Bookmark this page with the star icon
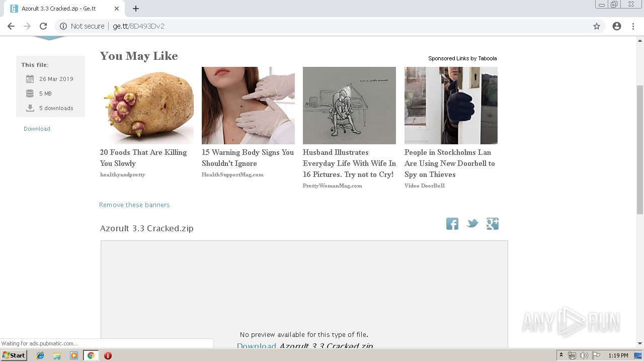The width and height of the screenshot is (644, 362). click(x=597, y=26)
